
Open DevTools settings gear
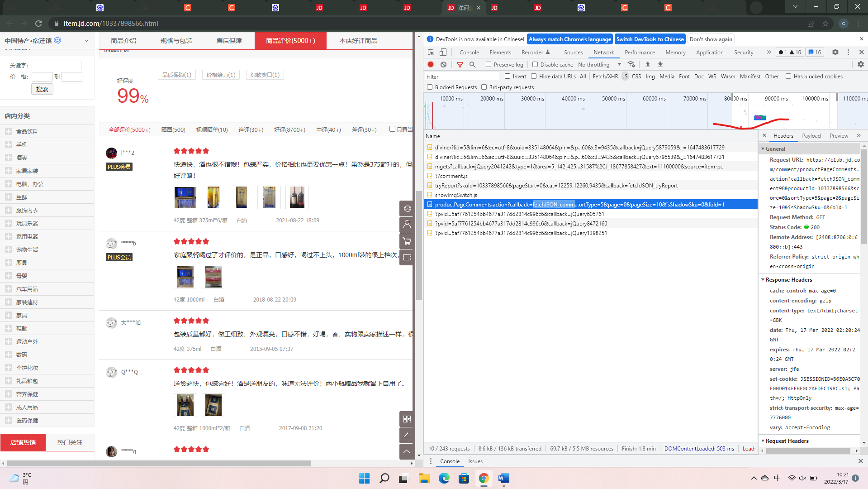point(835,52)
